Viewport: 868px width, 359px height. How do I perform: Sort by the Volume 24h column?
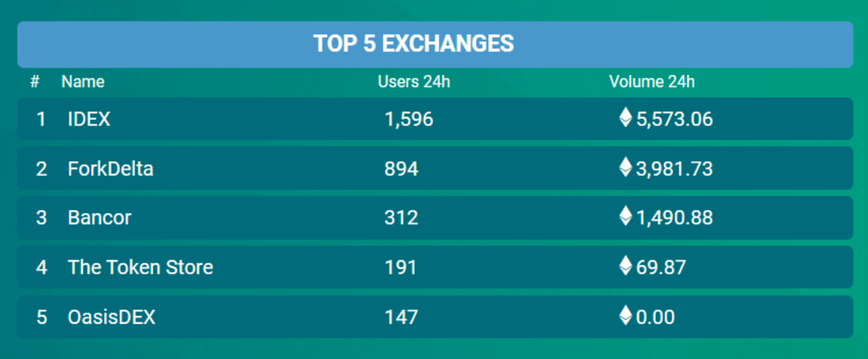coord(652,82)
